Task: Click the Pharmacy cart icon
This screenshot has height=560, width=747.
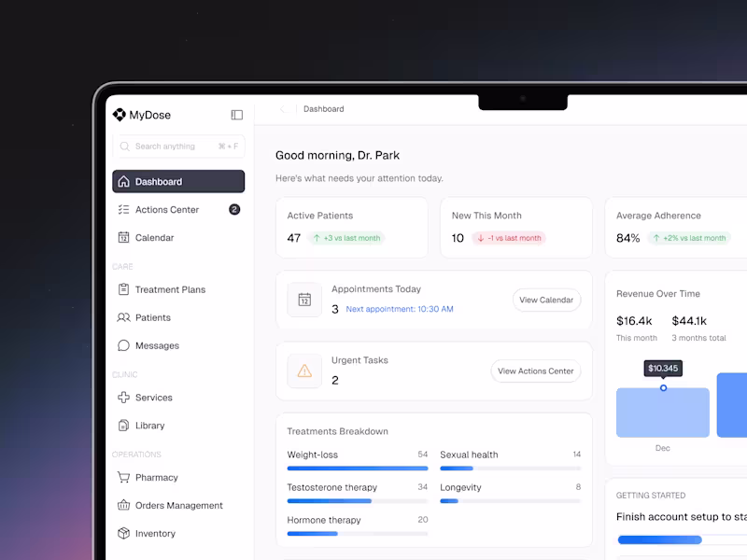Action: pyautogui.click(x=123, y=477)
